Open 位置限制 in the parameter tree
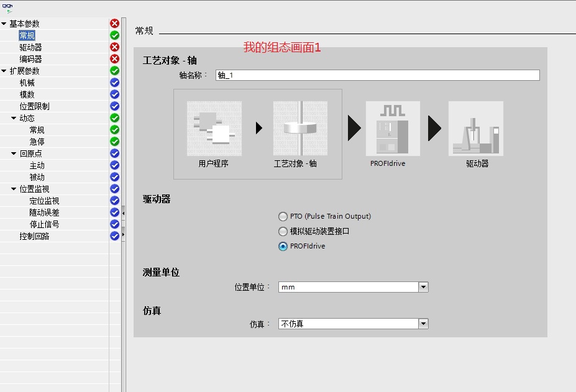Image resolution: width=576 pixels, height=392 pixels. click(x=34, y=106)
